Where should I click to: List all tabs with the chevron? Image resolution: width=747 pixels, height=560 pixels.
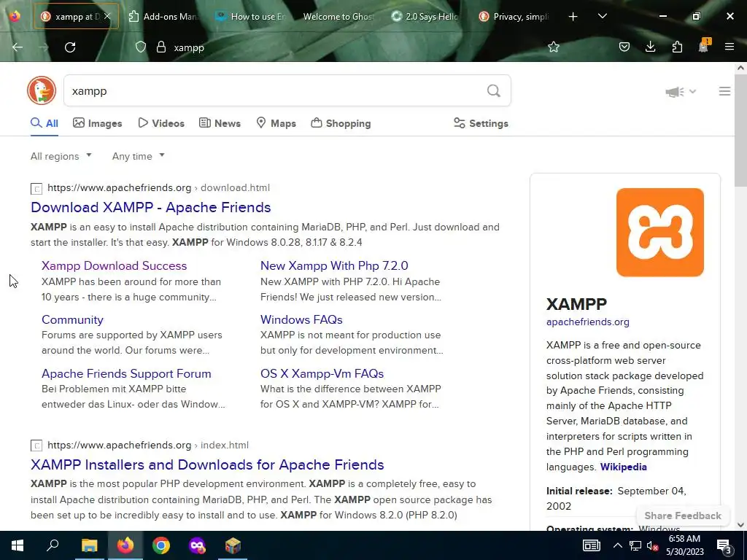click(602, 16)
